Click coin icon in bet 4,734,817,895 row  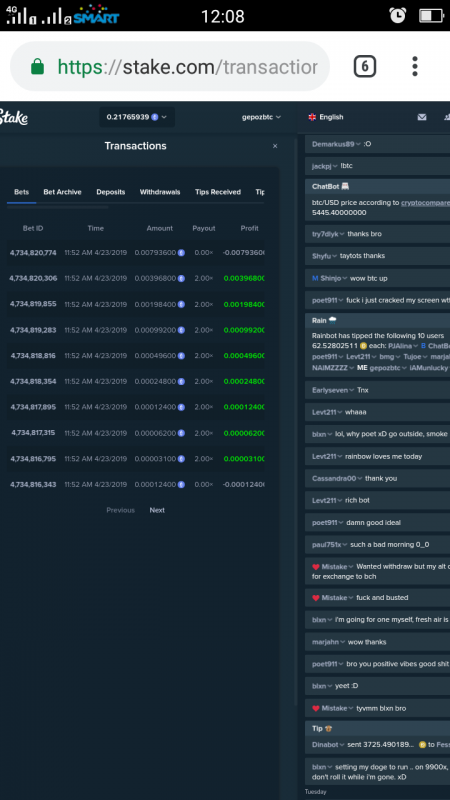181,407
